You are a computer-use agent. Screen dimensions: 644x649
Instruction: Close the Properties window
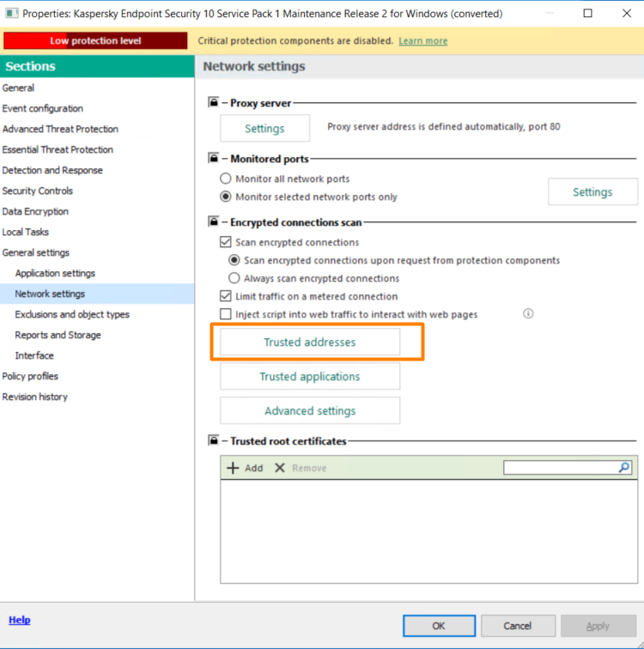[x=627, y=13]
